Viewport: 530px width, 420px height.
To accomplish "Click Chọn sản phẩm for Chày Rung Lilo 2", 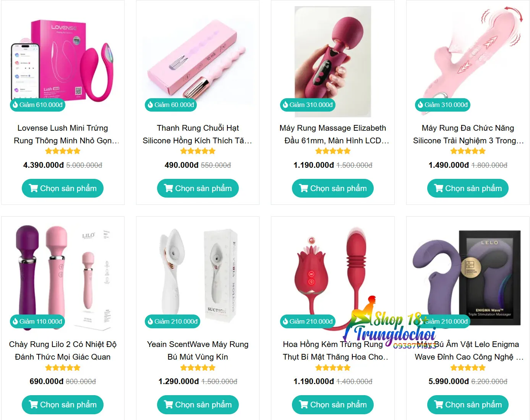I will [63, 405].
